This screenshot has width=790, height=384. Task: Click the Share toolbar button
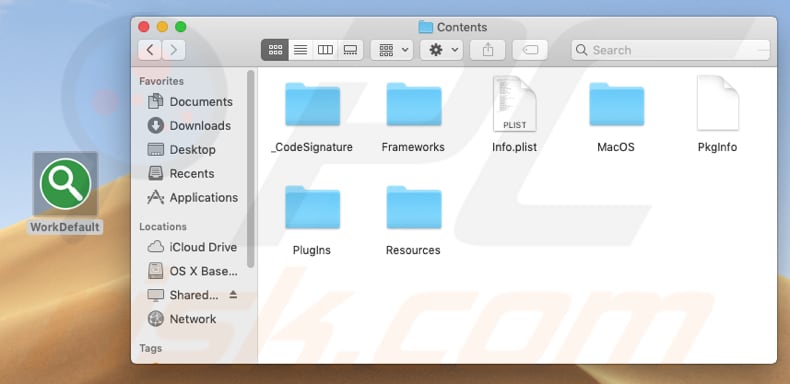(x=487, y=50)
